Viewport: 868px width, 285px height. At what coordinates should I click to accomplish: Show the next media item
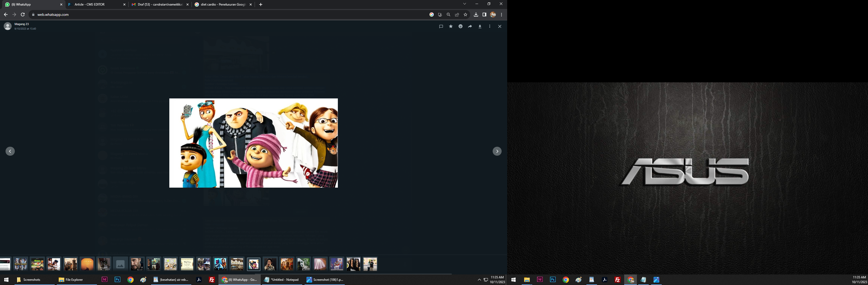[x=497, y=151]
